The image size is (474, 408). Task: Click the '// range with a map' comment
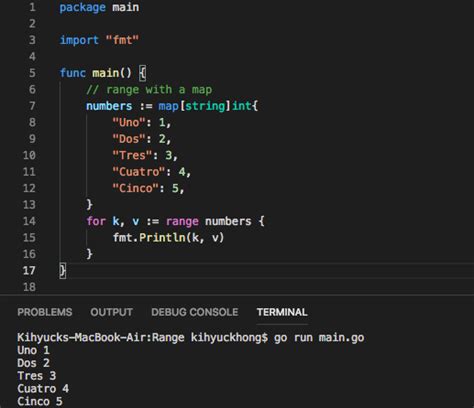tap(149, 90)
